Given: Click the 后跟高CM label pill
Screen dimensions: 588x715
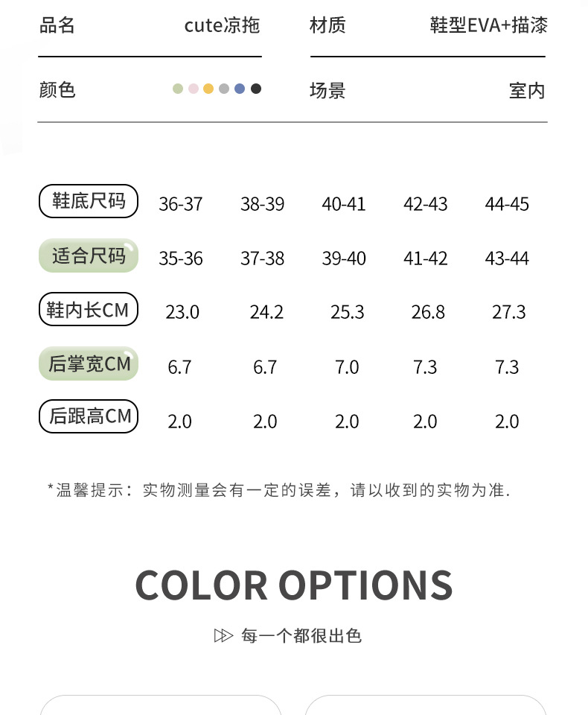Looking at the screenshot, I should tap(89, 417).
